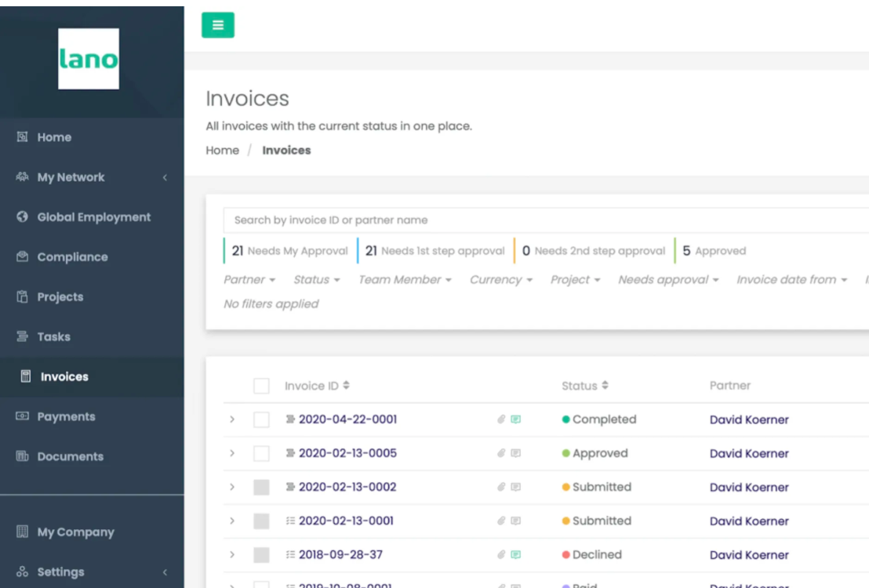Image resolution: width=869 pixels, height=588 pixels.
Task: Expand row of invoice 2020-04-22-0001
Action: (x=232, y=419)
